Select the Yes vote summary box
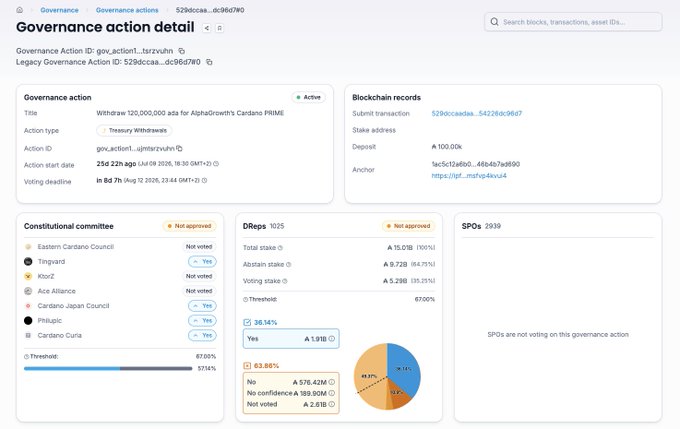 [x=291, y=339]
